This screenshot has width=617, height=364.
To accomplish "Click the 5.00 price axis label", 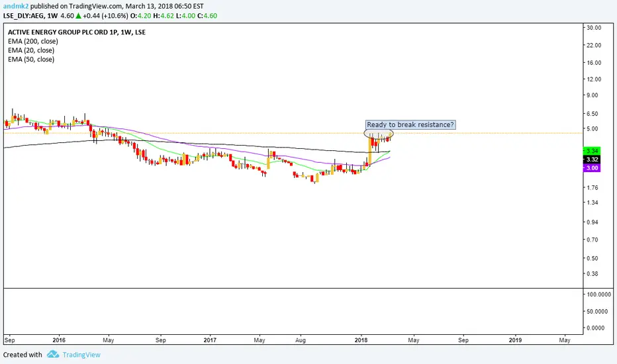I will click(593, 128).
